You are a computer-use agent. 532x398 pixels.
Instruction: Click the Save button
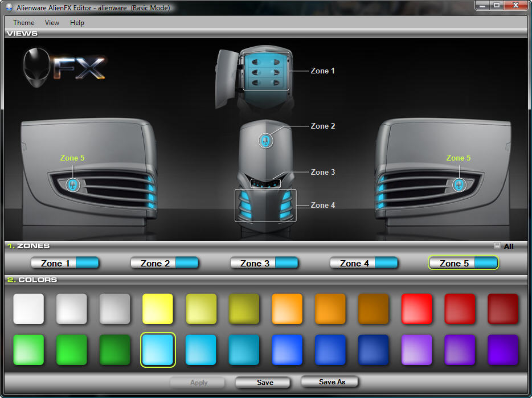tap(265, 383)
